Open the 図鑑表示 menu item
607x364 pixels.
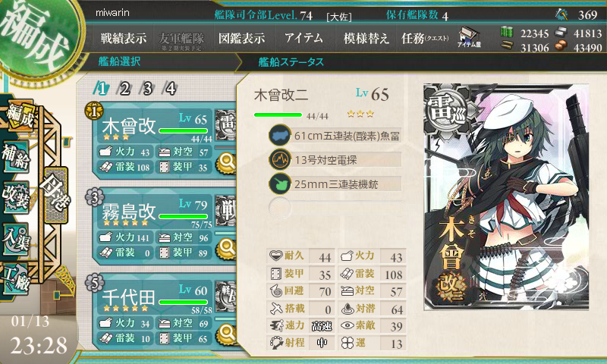(241, 38)
